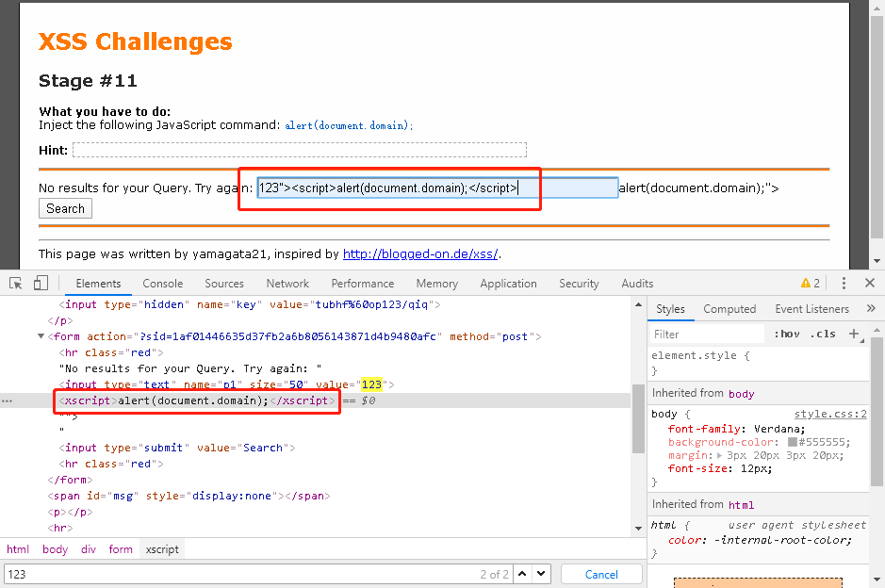
Task: Click the Elements panel scroll up arrow
Action: pos(638,305)
